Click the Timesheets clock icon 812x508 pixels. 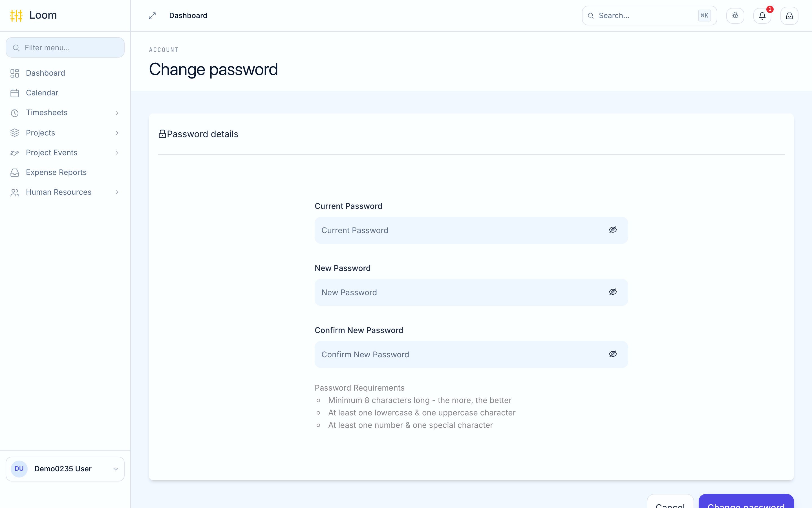(x=15, y=113)
